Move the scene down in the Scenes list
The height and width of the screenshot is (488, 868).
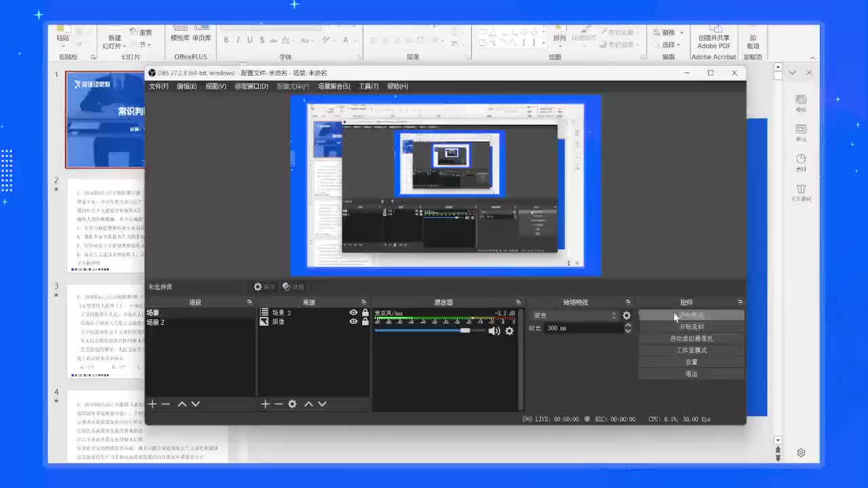click(195, 404)
